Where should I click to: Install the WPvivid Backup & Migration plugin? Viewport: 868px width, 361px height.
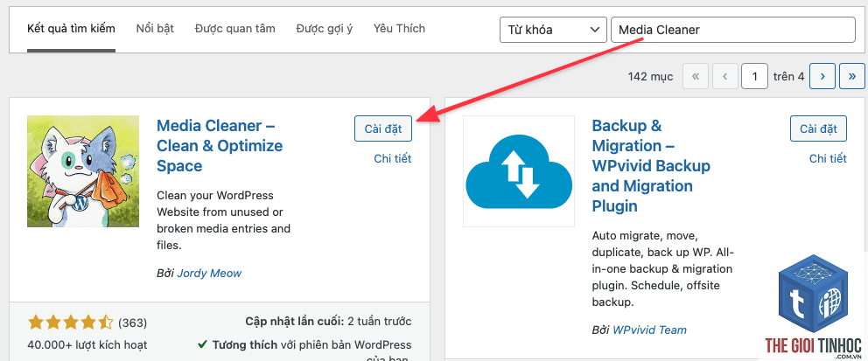pos(818,128)
